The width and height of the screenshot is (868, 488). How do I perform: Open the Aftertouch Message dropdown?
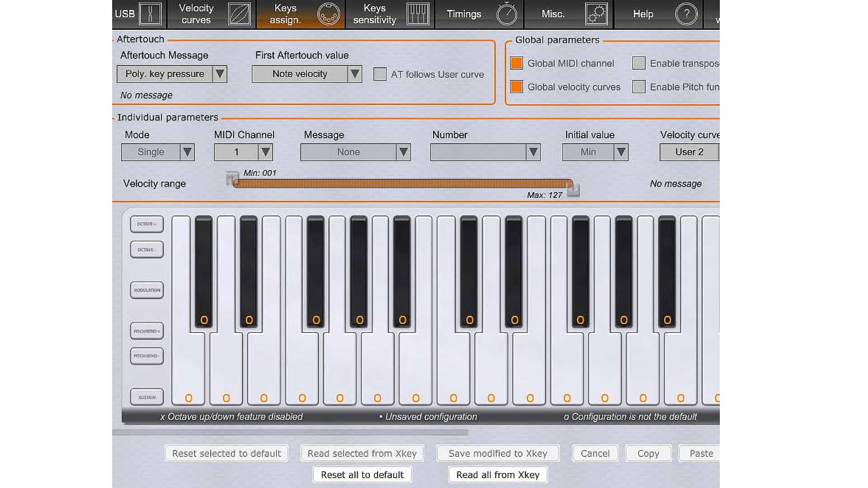(x=172, y=74)
